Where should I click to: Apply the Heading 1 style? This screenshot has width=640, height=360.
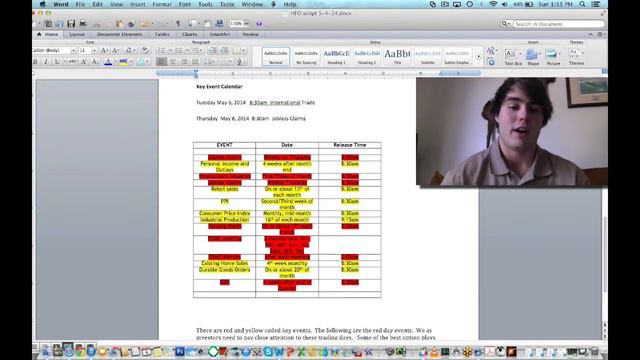click(x=336, y=57)
